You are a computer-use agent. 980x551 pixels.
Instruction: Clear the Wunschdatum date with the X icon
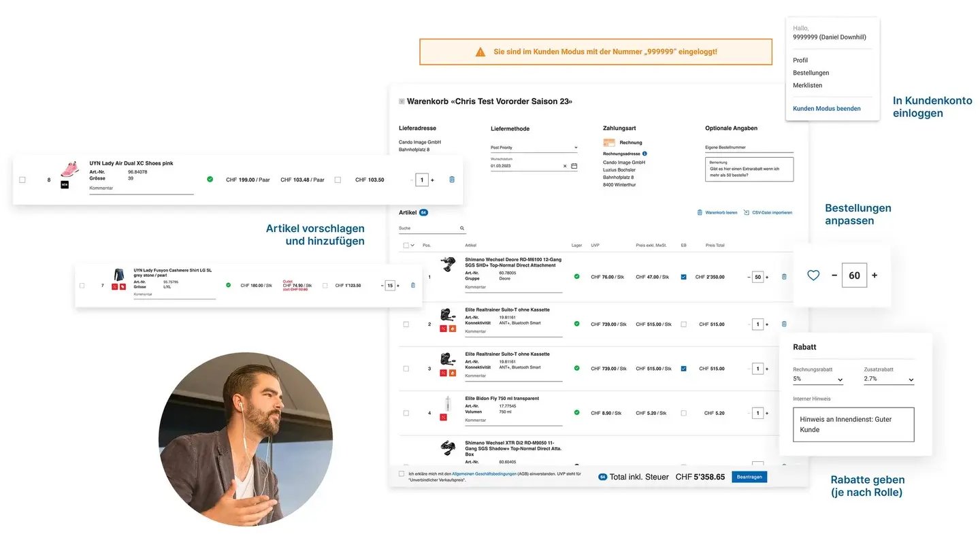coord(564,166)
